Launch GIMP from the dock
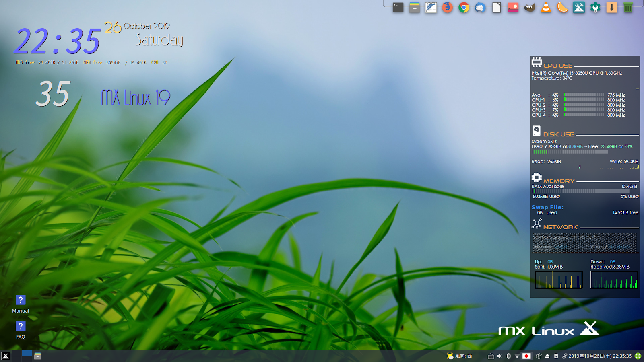 [x=530, y=7]
